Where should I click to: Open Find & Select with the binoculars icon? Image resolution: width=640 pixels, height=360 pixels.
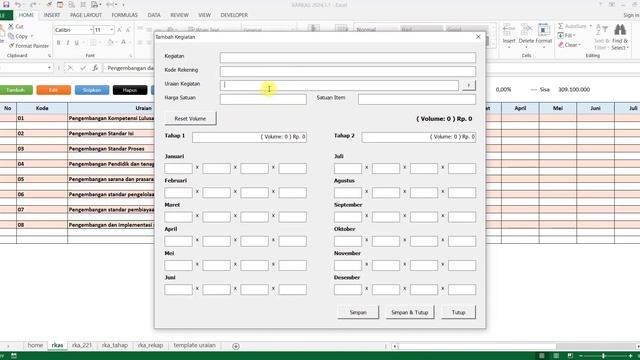coord(620,37)
